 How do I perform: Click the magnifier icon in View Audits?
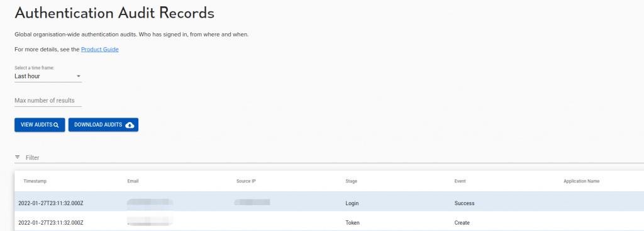pyautogui.click(x=56, y=125)
